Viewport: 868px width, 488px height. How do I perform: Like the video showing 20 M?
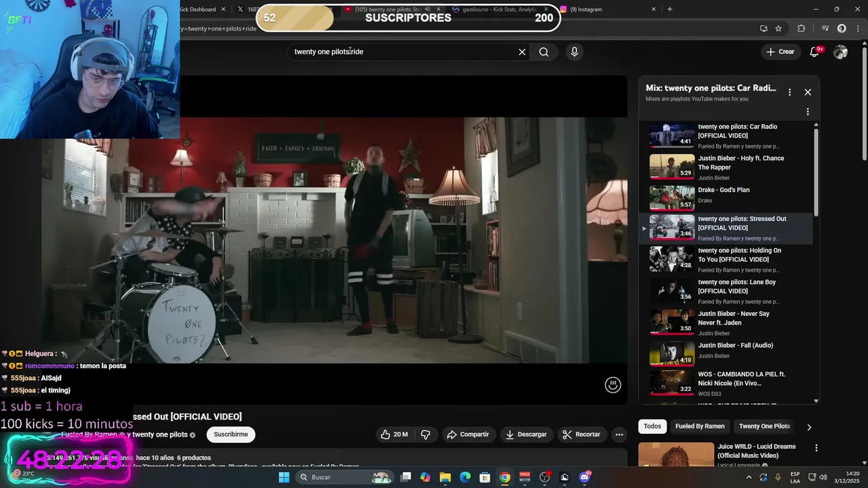coord(393,434)
